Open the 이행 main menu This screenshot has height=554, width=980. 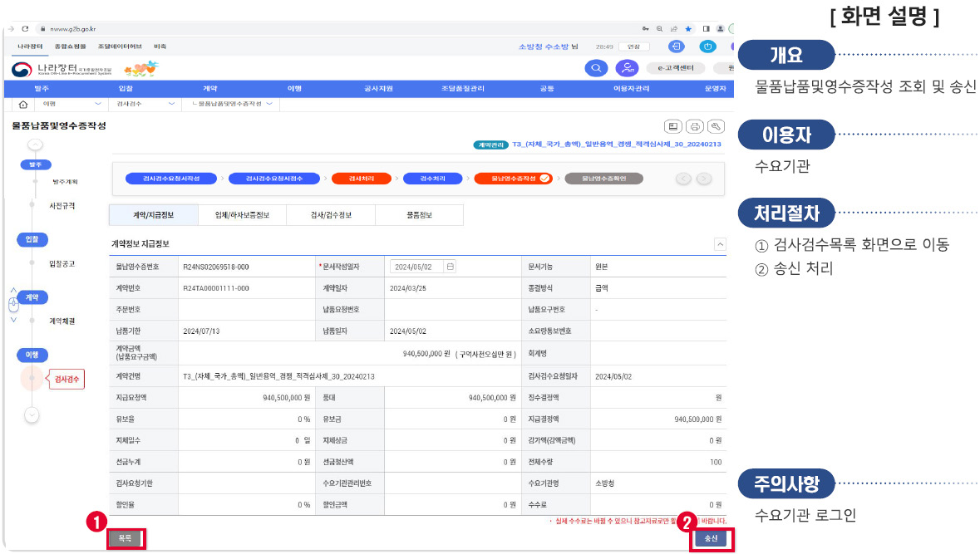294,89
